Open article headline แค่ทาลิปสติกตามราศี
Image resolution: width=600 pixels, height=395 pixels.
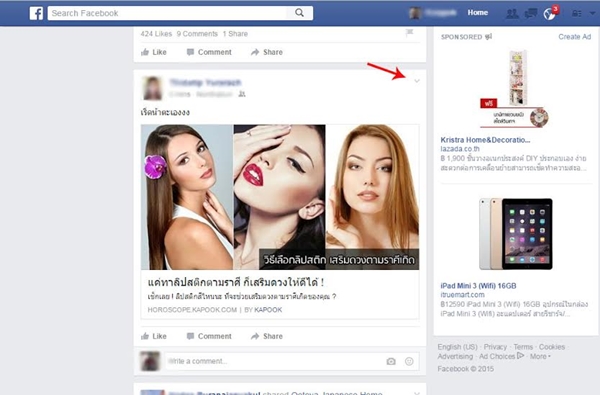tap(236, 282)
